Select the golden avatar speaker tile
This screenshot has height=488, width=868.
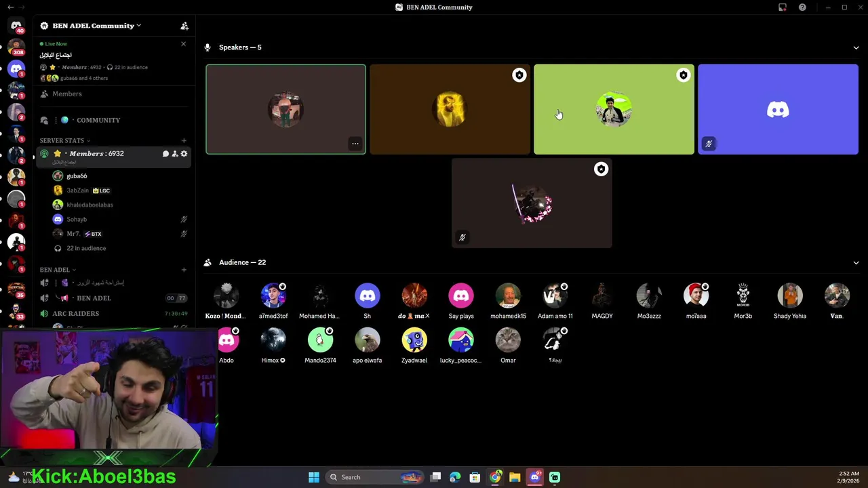point(450,110)
